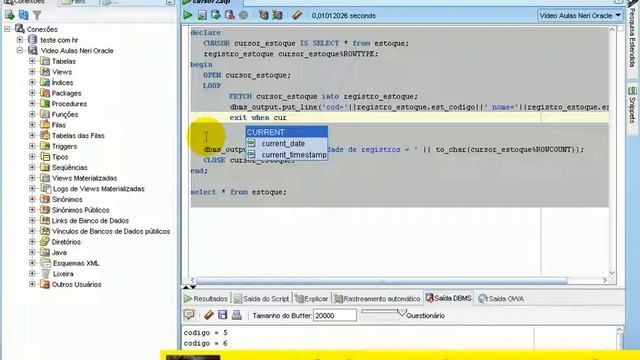Select the Tabelas das Filas tree item
Viewport: 640px width, 360px height.
click(x=78, y=136)
